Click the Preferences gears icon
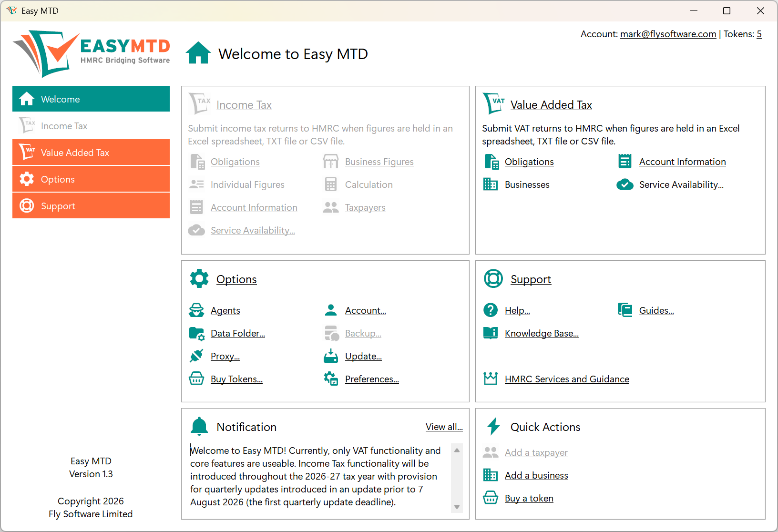 tap(331, 379)
